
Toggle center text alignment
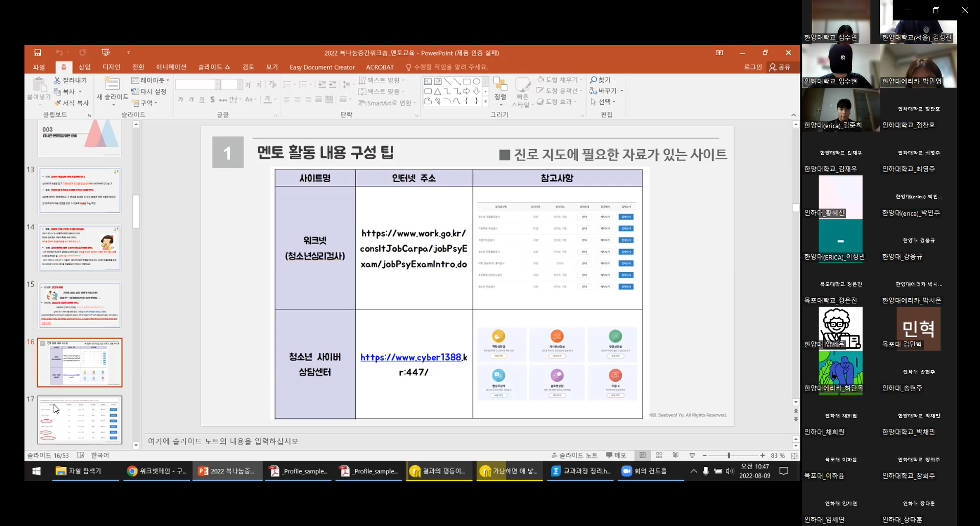298,100
